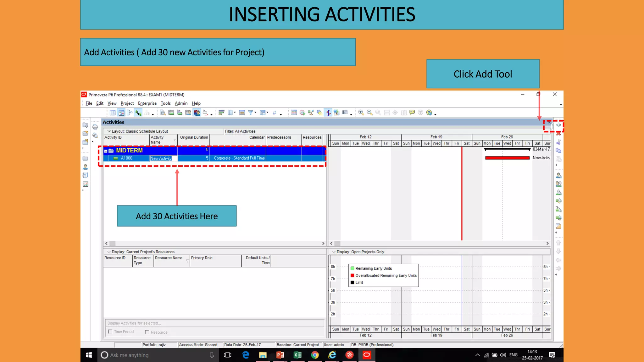644x362 pixels.
Task: Click the Help question mark icon
Action: pos(429,112)
